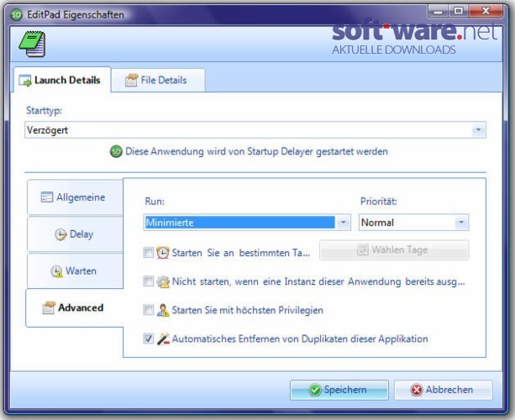Open the Starttyp dropdown arrow
515x420 pixels.
click(x=479, y=129)
